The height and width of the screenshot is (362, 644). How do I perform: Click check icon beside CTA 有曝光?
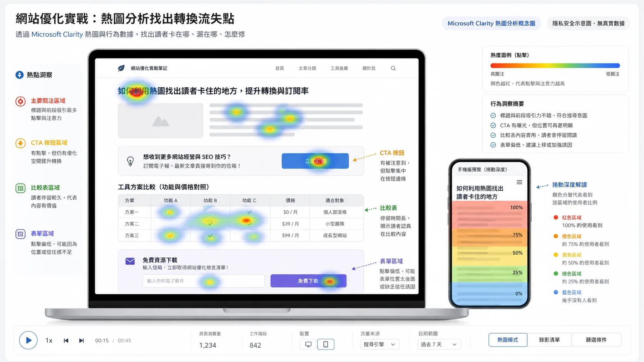pyautogui.click(x=493, y=125)
